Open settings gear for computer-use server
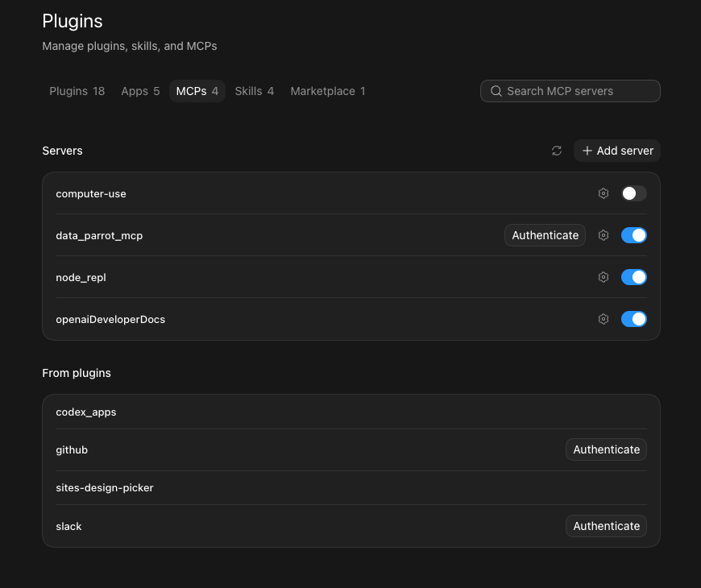Image resolution: width=701 pixels, height=588 pixels. (x=603, y=193)
